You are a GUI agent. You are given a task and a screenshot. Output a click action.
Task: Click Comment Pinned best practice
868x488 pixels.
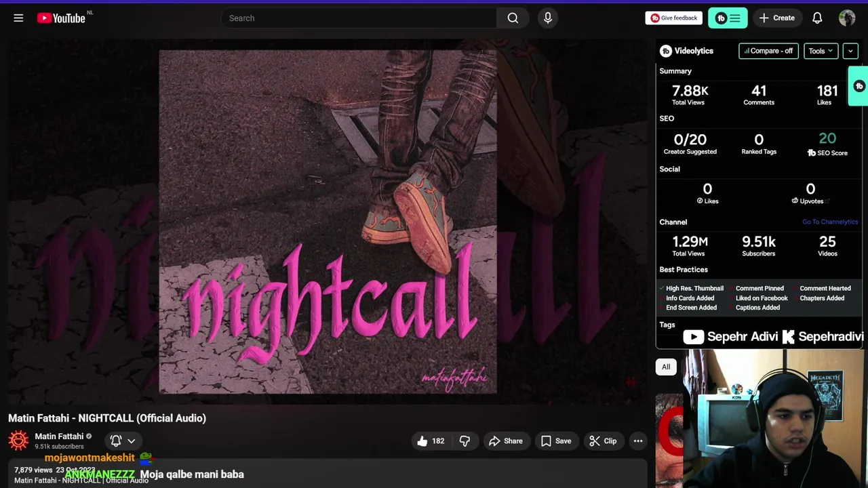(759, 289)
